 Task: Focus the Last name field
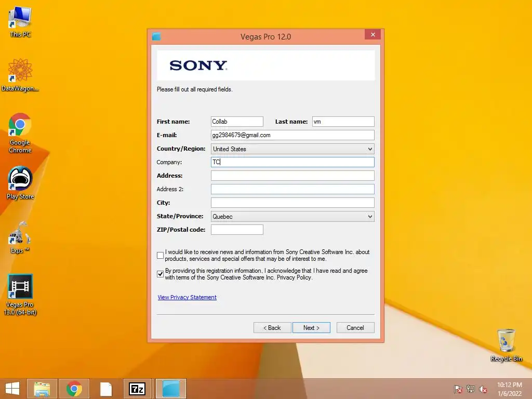click(x=343, y=122)
